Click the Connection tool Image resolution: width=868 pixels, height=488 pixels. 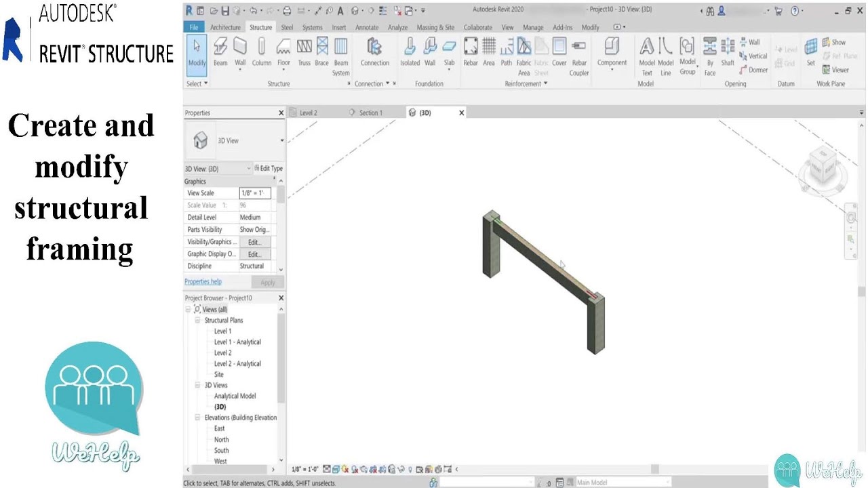tap(374, 52)
